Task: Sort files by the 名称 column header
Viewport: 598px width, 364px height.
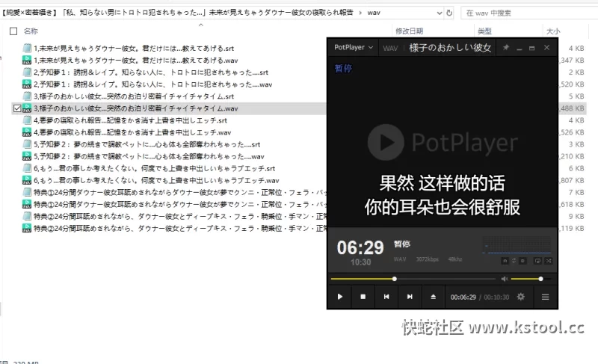Action: [x=31, y=31]
